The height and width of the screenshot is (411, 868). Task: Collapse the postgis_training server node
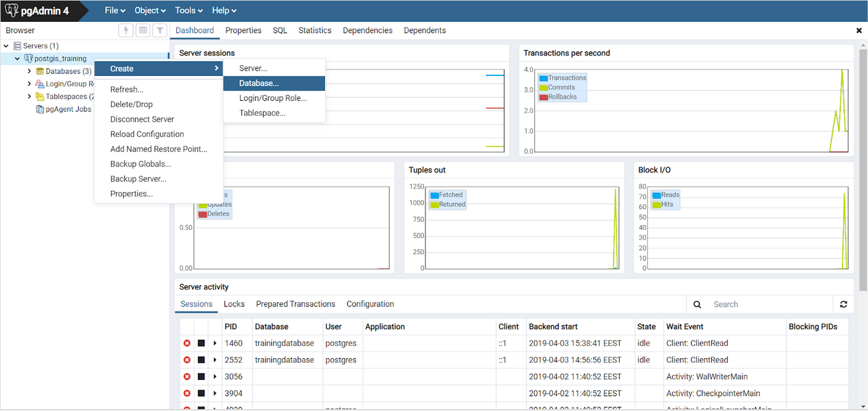[18, 59]
